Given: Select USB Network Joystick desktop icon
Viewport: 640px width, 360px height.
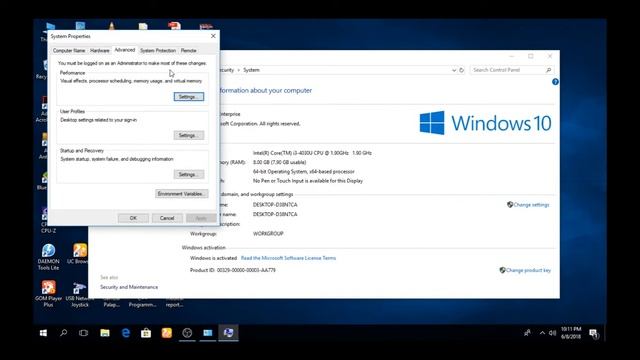Looking at the screenshot, I should [80, 294].
